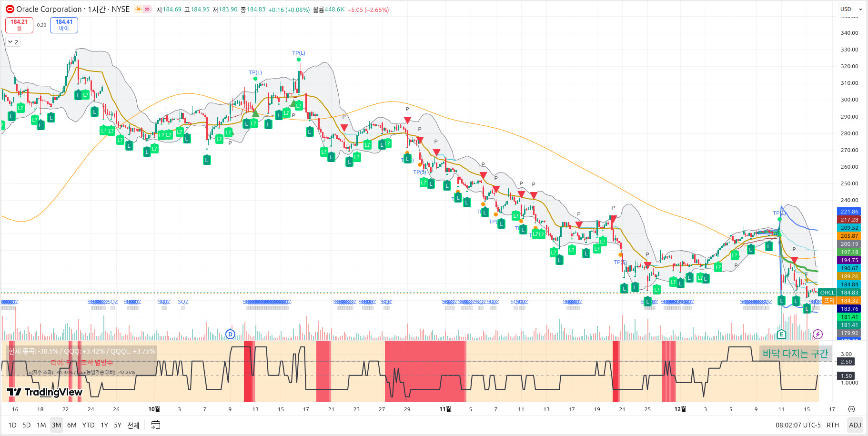Click the 194.75 purple price label

pyautogui.click(x=849, y=260)
